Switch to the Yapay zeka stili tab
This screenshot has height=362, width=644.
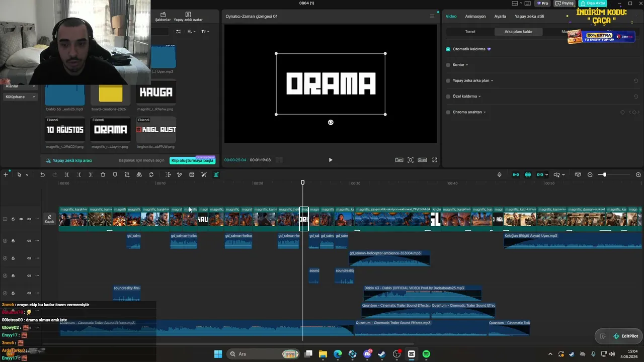[x=529, y=16]
